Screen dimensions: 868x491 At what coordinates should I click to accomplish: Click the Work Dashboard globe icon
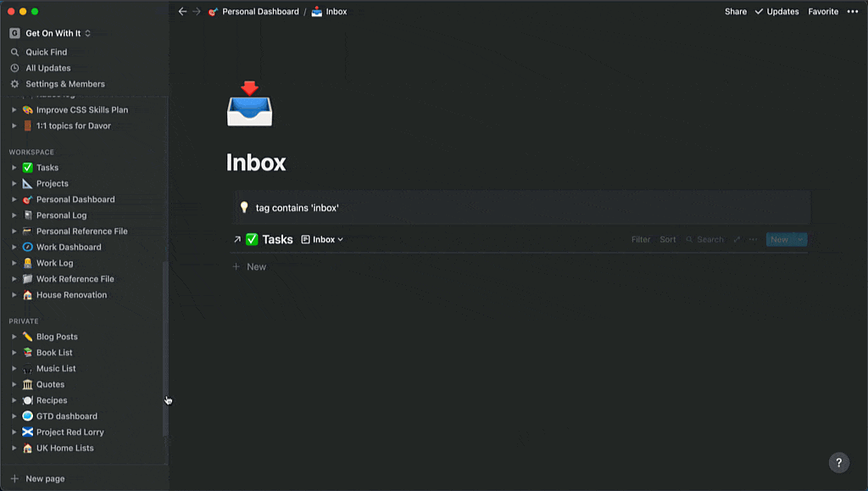coord(26,247)
